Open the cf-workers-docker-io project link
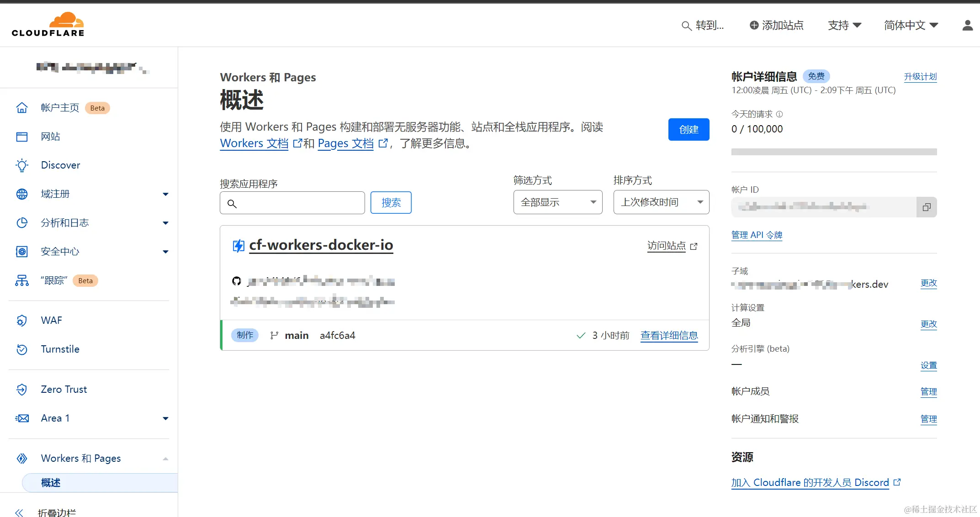 point(321,245)
